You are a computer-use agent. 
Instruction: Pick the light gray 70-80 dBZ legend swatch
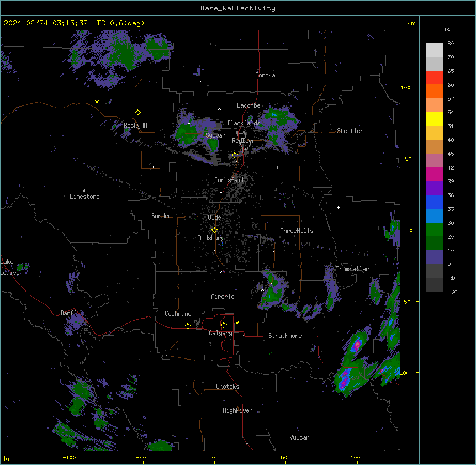[434, 50]
